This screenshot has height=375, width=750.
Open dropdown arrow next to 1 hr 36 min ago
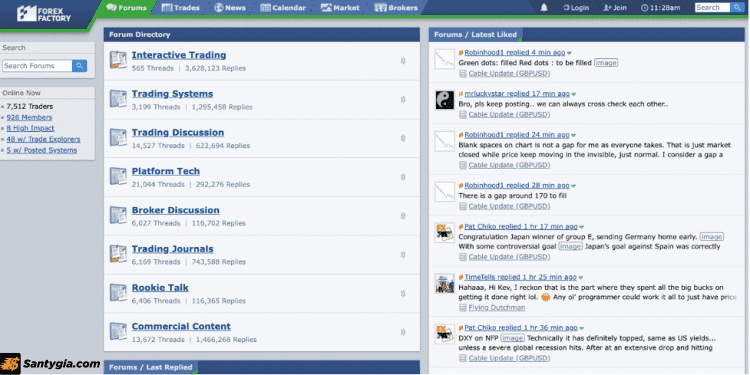tap(582, 329)
